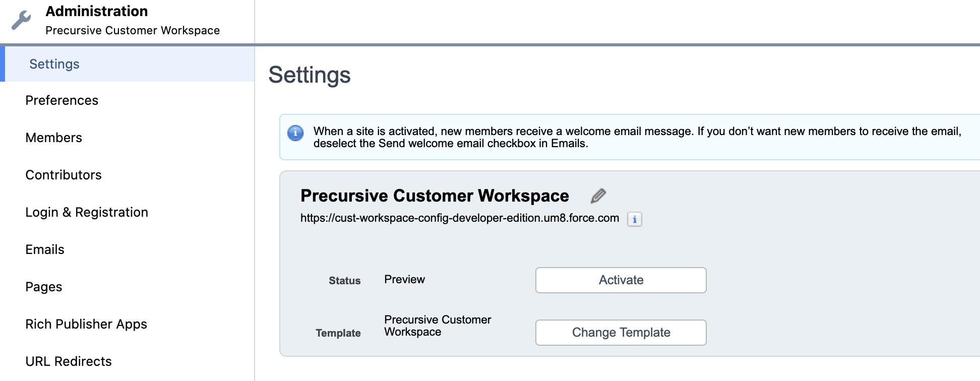Go to the Emails section

(x=44, y=249)
